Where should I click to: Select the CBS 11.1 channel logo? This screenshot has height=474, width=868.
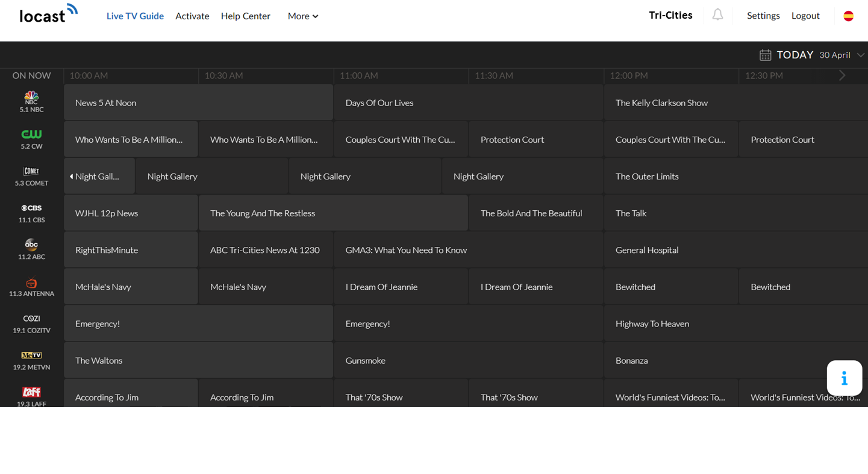click(x=31, y=208)
